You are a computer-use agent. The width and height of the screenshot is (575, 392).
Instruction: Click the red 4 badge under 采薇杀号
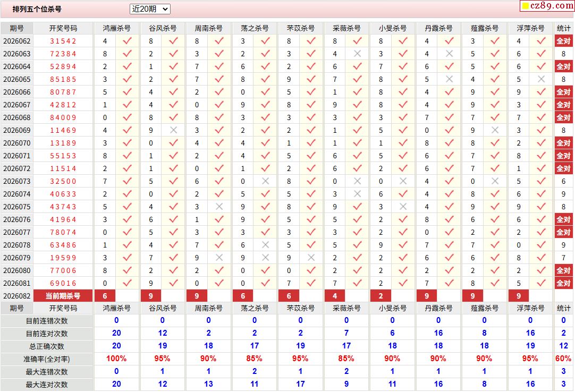[x=335, y=296]
